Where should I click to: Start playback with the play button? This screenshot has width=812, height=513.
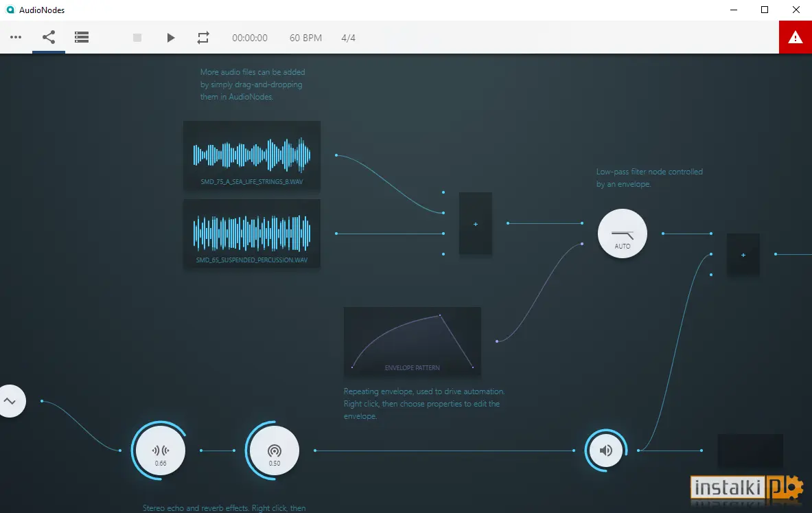[x=170, y=38]
